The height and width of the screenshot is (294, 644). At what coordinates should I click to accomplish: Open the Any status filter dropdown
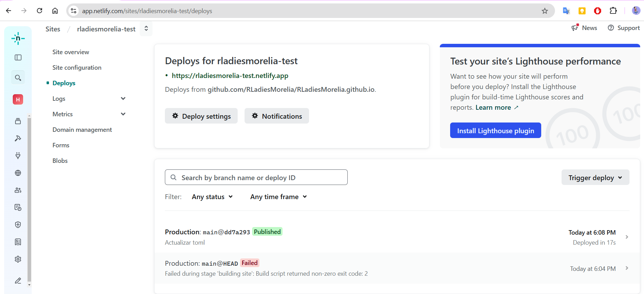pyautogui.click(x=212, y=197)
